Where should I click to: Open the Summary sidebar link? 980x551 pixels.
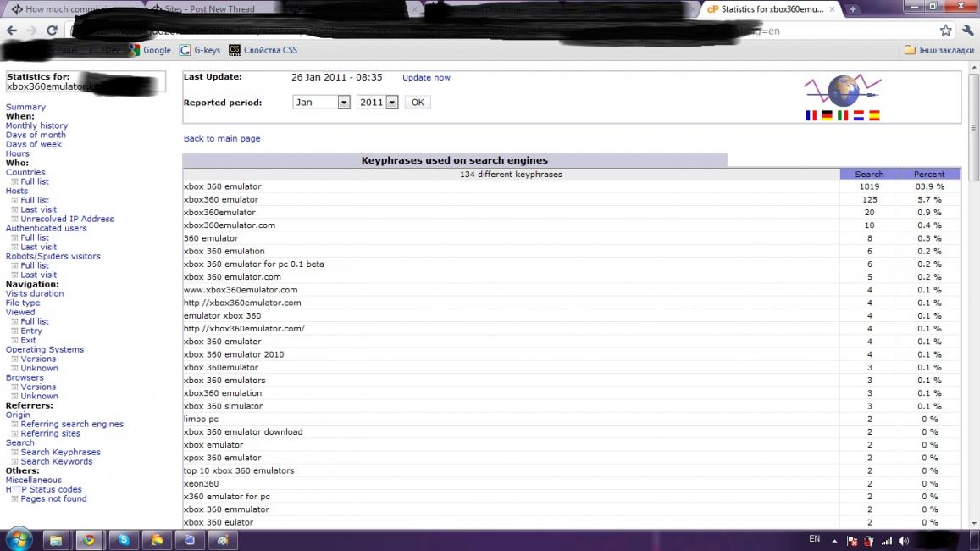click(25, 107)
